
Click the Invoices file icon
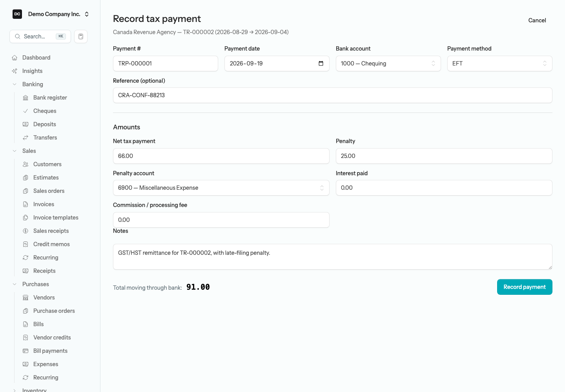(x=26, y=204)
